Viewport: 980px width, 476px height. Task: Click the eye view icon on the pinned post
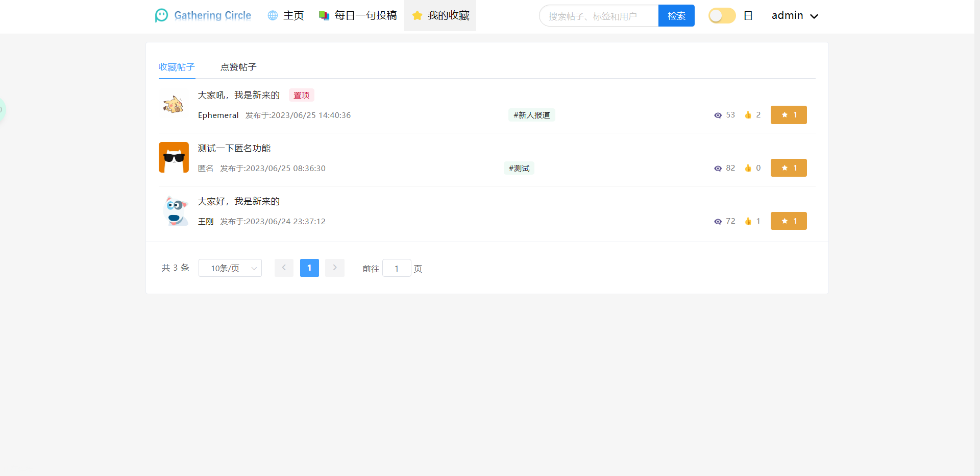click(x=717, y=115)
